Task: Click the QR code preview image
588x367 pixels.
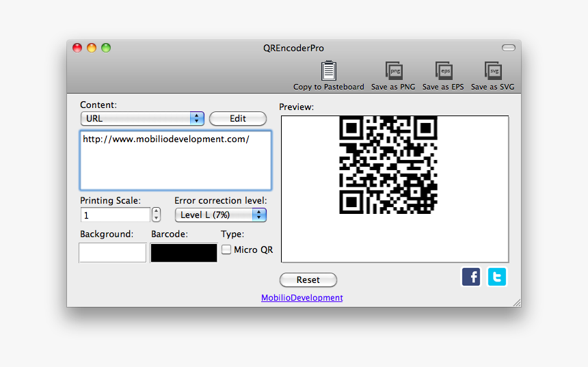Action: coord(388,165)
